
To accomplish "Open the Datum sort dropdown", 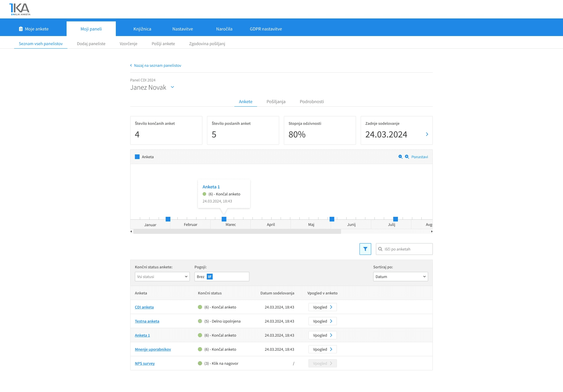I will tap(400, 277).
